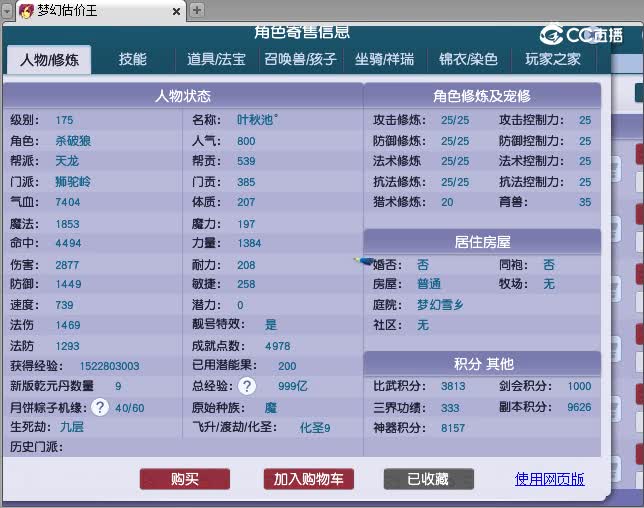Click the 飞升/渡劫/化圣 value 化圣9
This screenshot has height=508, width=644.
(315, 428)
